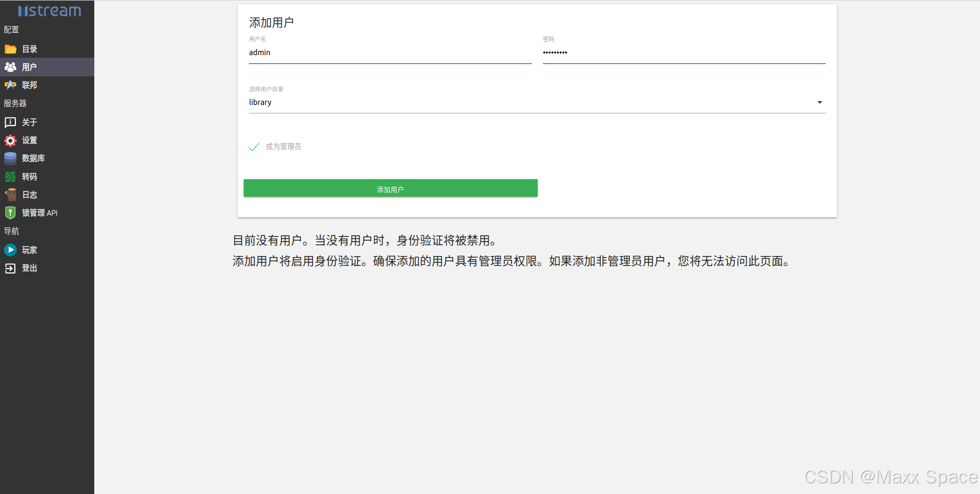The width and height of the screenshot is (980, 494).
Task: Click the 导航 sidebar section header
Action: pos(11,231)
